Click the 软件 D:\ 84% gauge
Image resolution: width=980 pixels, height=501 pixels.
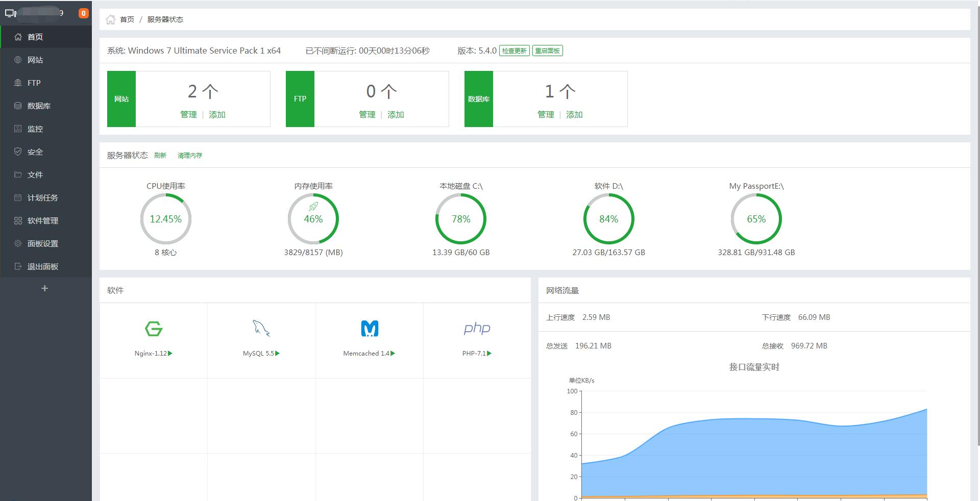[608, 219]
